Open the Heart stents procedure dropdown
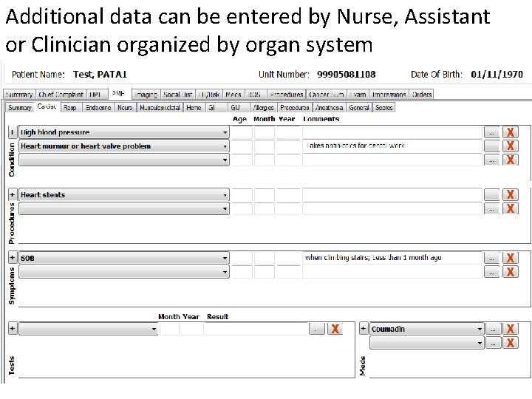Image resolution: width=532 pixels, height=399 pixels. point(124,195)
